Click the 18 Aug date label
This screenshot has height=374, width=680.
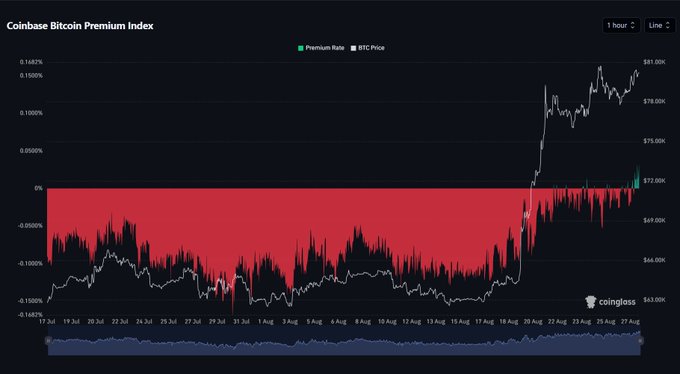click(508, 322)
